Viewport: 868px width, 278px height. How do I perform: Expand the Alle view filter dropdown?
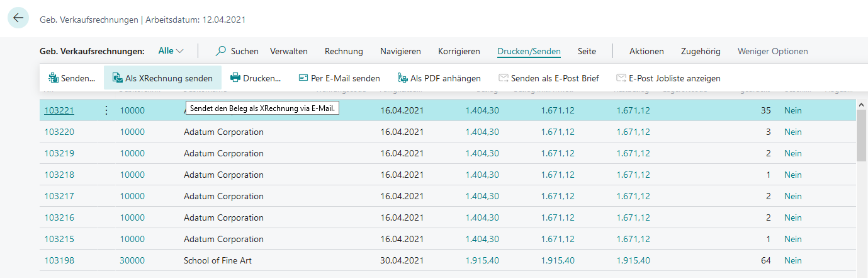pyautogui.click(x=171, y=51)
